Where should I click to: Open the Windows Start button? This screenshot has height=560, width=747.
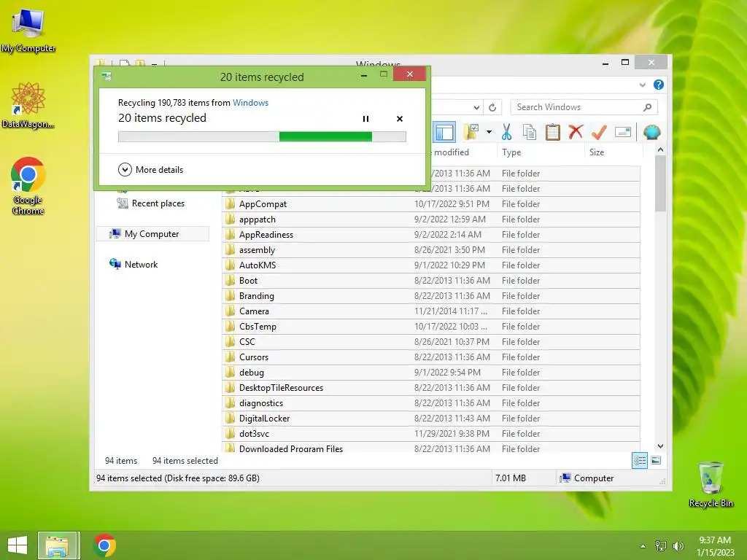(18, 545)
